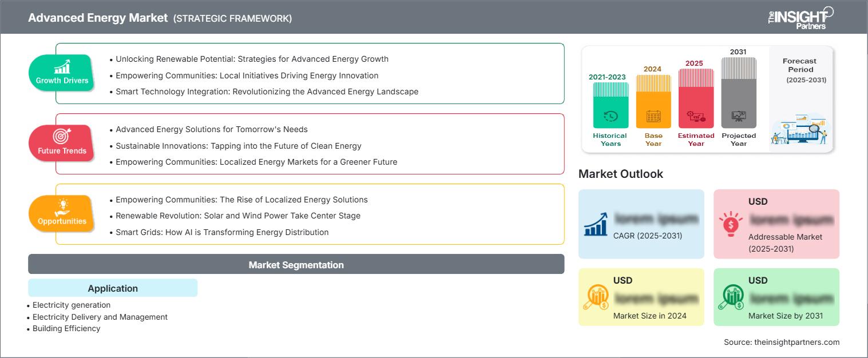Click the Building Efficiency list item
Viewport: 868px width, 358px height.
click(x=66, y=328)
